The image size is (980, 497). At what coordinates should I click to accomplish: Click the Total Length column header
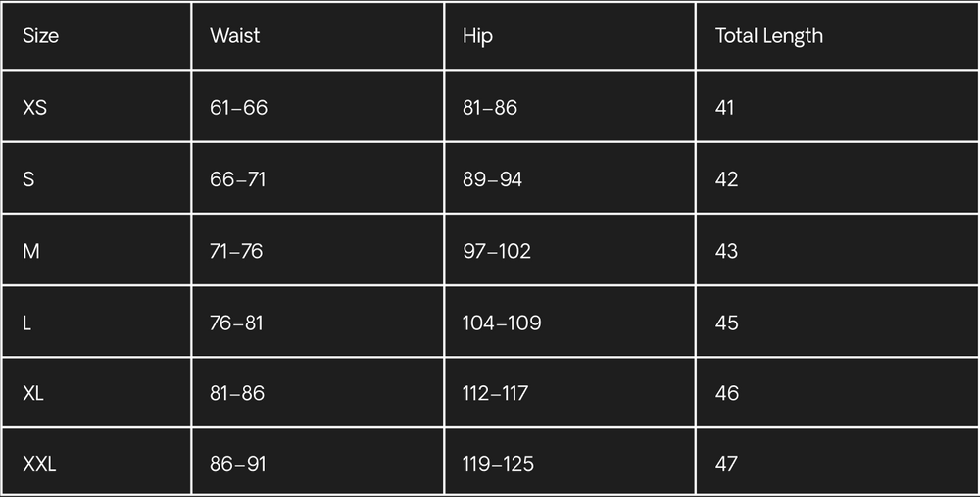(769, 36)
